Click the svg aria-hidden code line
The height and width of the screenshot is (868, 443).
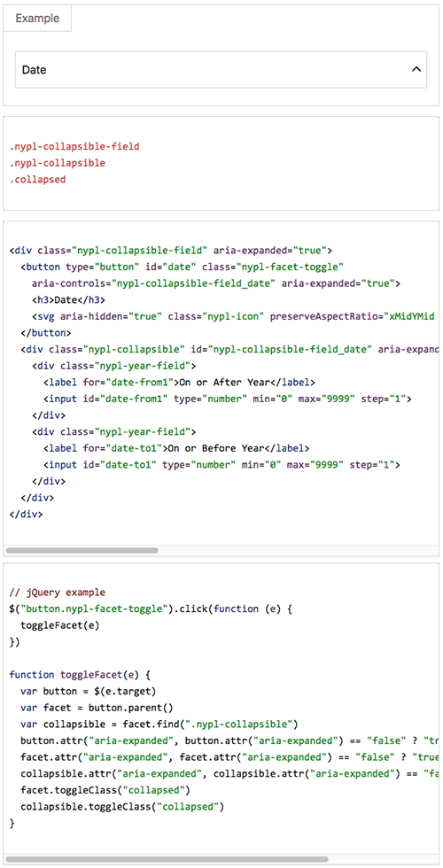235,316
